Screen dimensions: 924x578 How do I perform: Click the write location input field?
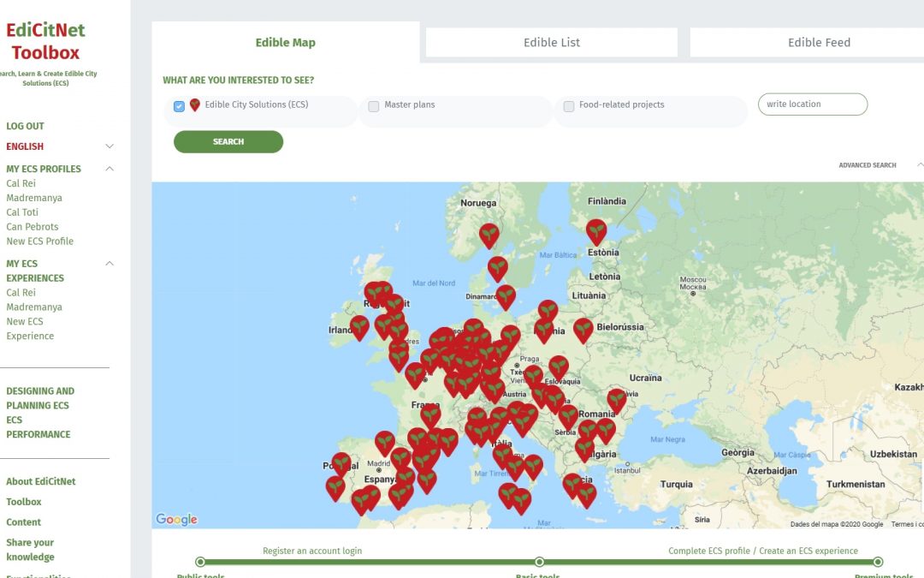tap(812, 104)
